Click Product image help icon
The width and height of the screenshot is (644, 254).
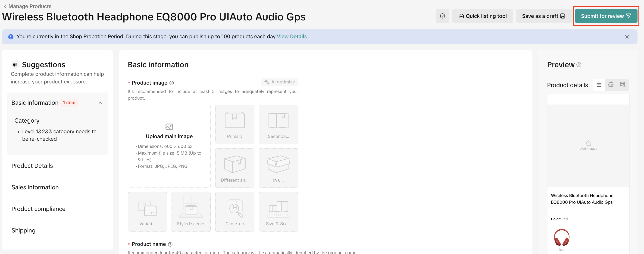point(172,83)
